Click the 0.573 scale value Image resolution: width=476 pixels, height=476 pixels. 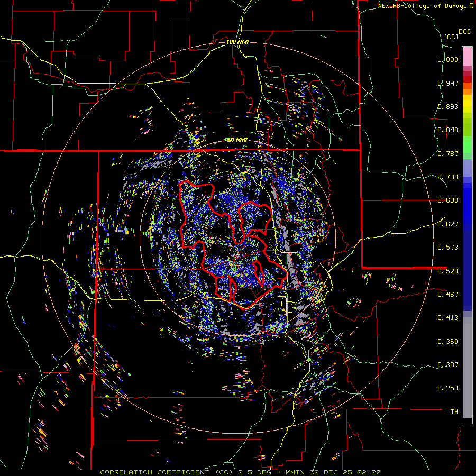click(x=448, y=248)
